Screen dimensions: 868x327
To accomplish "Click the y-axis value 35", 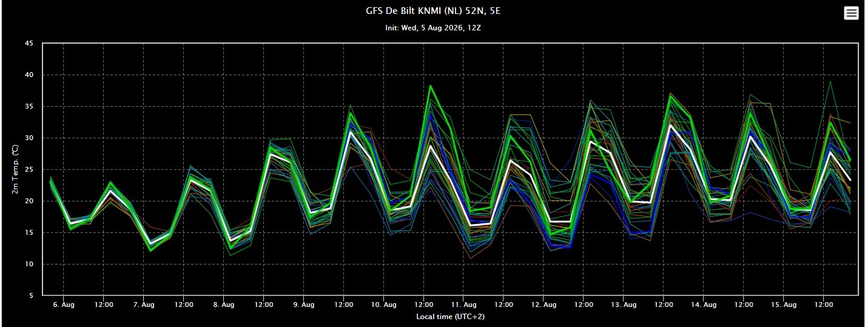I will point(29,106).
